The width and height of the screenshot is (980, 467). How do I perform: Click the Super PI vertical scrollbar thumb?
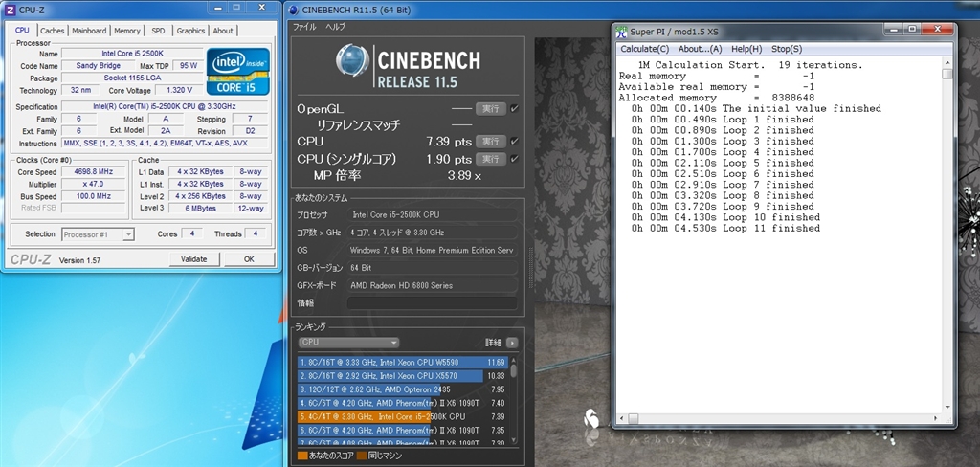[x=947, y=74]
